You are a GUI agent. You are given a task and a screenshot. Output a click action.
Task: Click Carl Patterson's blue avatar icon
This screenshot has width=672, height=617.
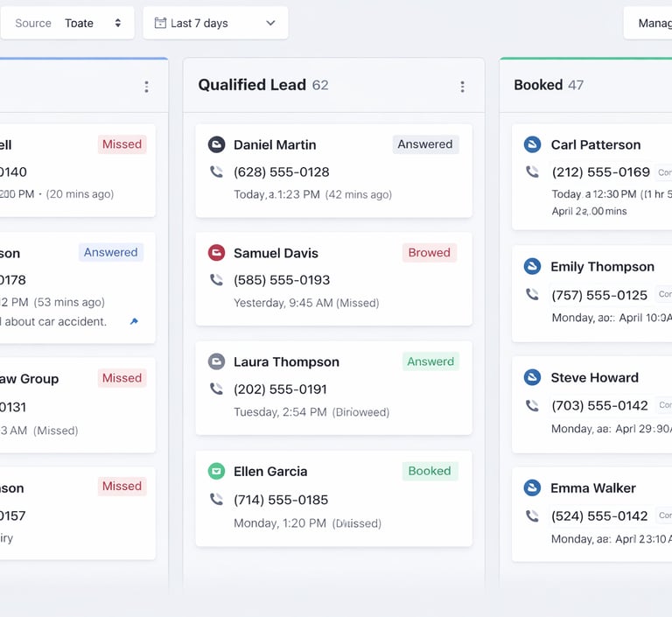[532, 144]
